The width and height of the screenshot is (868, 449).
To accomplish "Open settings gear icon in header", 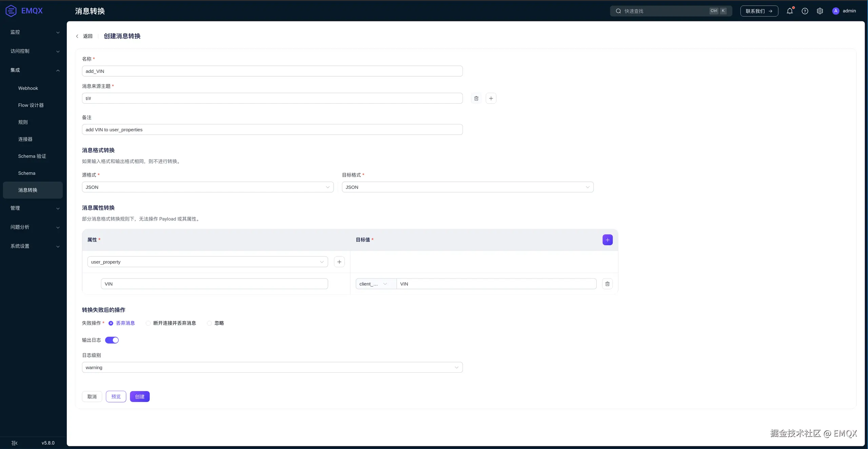I will [820, 11].
